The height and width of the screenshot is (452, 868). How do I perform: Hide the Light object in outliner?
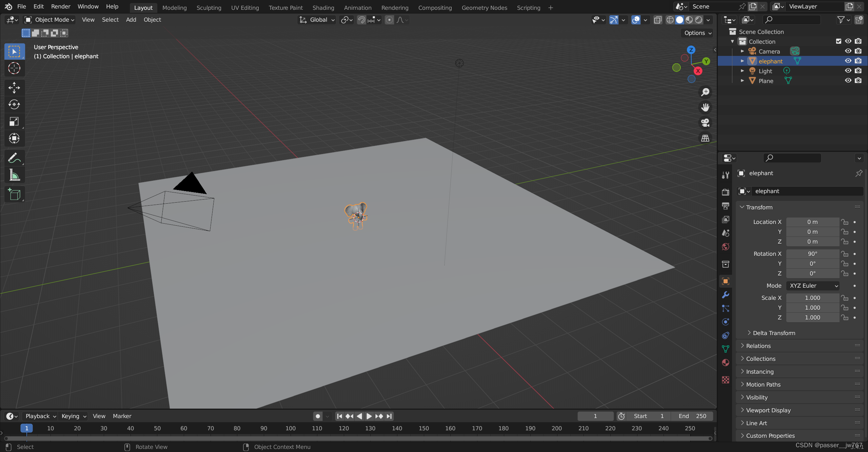click(x=848, y=71)
